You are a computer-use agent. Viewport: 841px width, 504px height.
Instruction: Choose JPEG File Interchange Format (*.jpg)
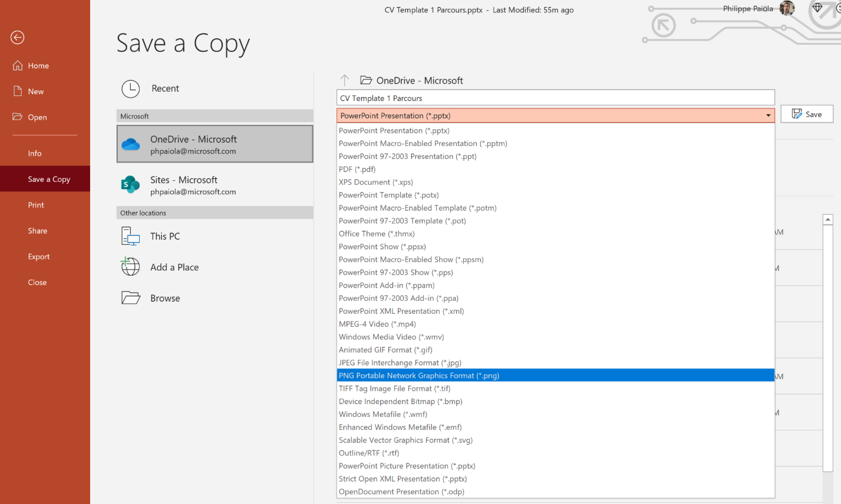[555, 363]
